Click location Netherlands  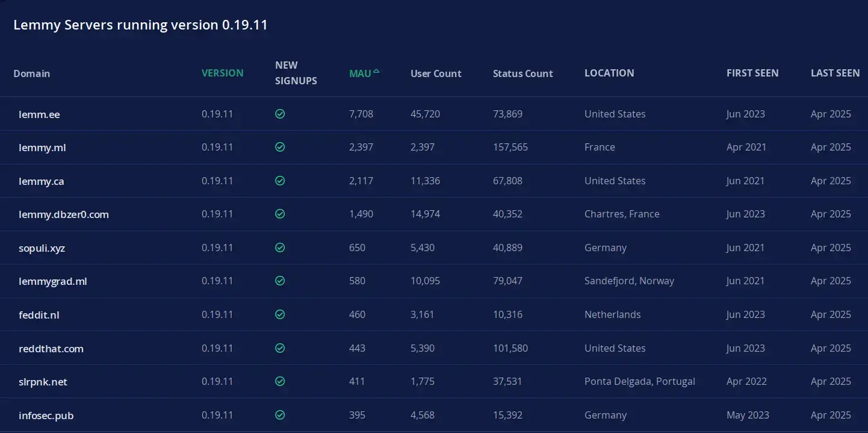click(612, 314)
